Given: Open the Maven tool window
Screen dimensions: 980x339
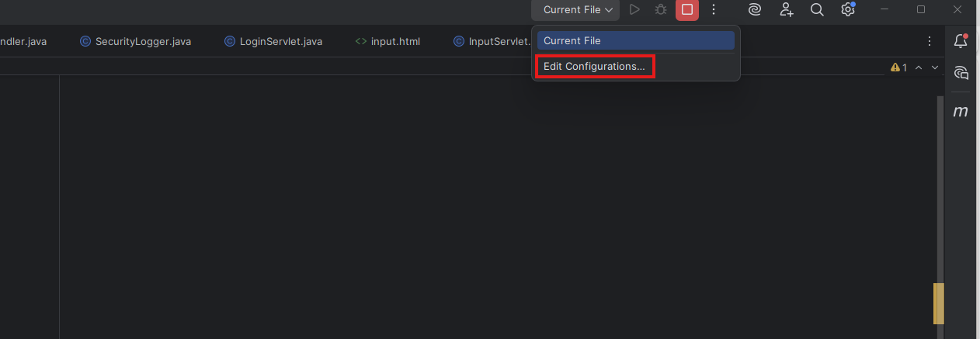Looking at the screenshot, I should (x=961, y=112).
